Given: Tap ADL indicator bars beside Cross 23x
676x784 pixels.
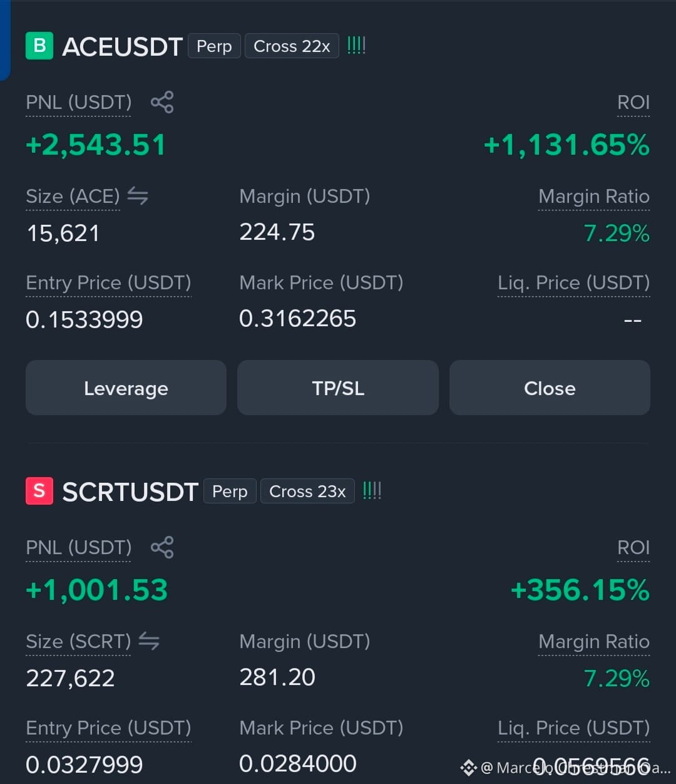Looking at the screenshot, I should pyautogui.click(x=372, y=490).
